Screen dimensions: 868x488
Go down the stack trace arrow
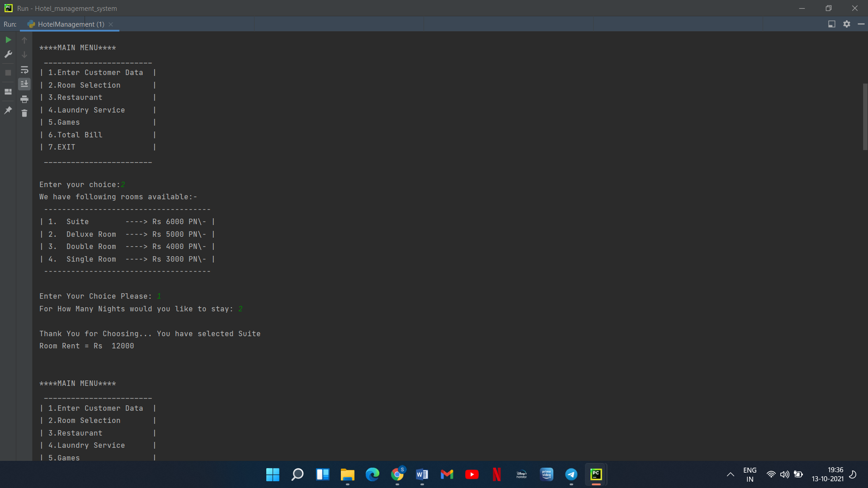pyautogui.click(x=24, y=54)
